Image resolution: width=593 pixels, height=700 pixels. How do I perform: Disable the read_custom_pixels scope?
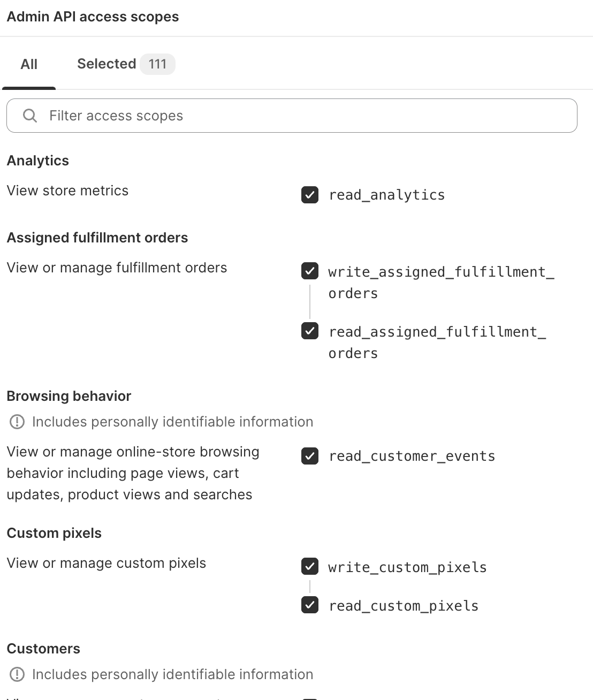coord(310,605)
